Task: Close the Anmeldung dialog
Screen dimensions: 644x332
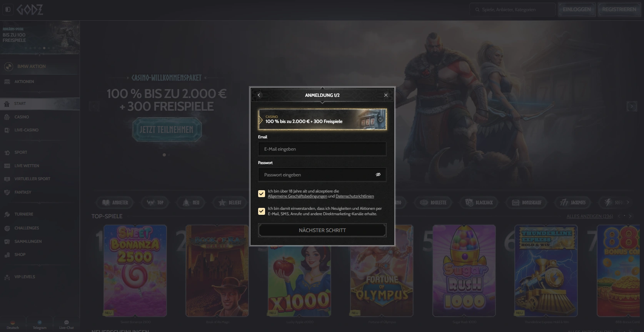Action: click(x=386, y=95)
